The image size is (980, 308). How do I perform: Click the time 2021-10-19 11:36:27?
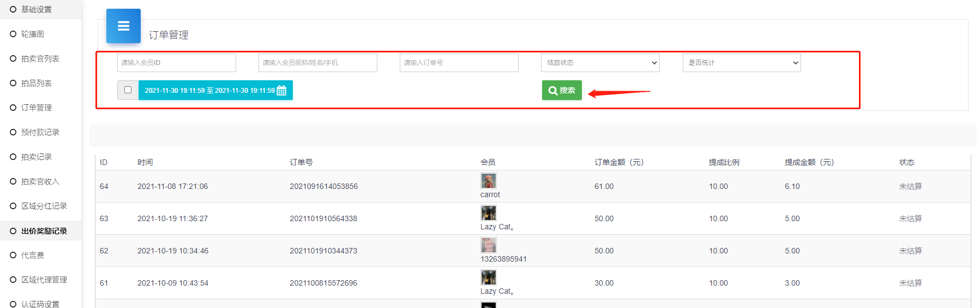pos(173,218)
